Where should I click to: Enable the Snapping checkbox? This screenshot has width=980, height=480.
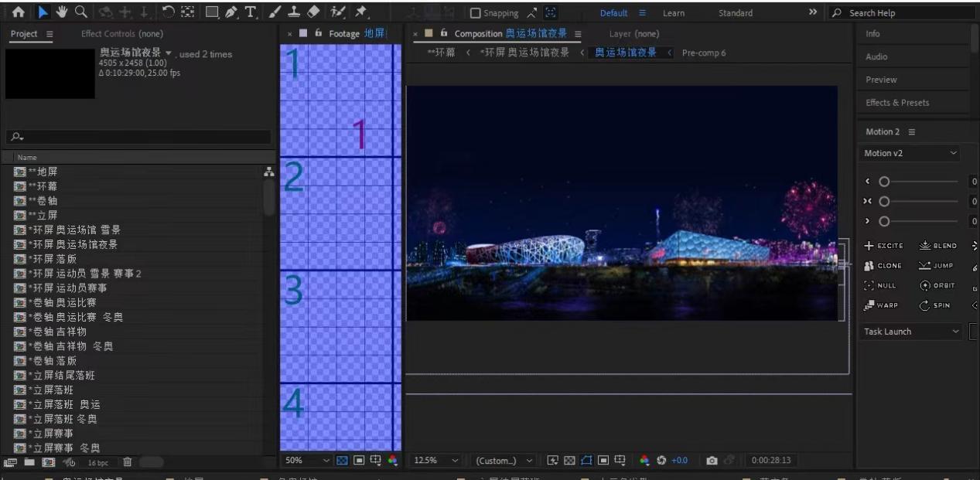[x=475, y=13]
